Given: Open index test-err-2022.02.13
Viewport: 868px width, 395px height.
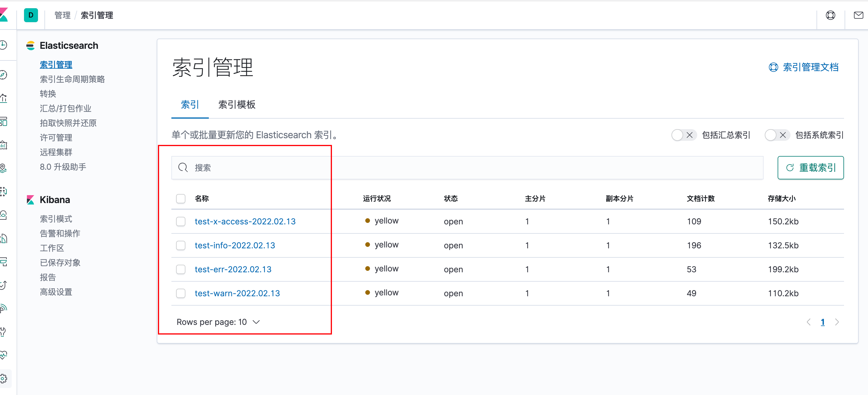Looking at the screenshot, I should click(x=233, y=269).
